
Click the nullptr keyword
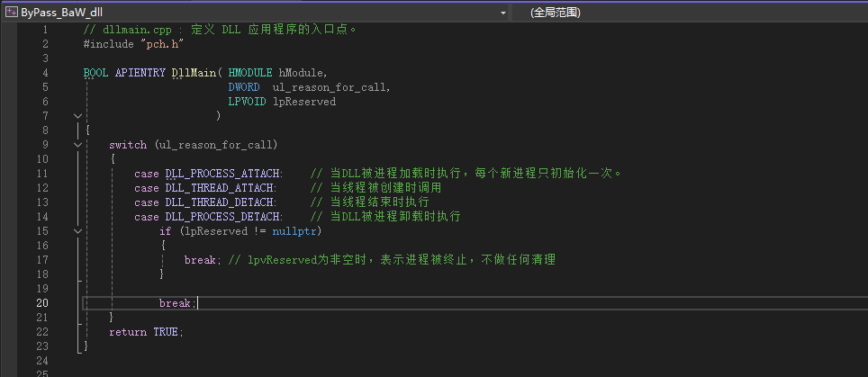[294, 230]
